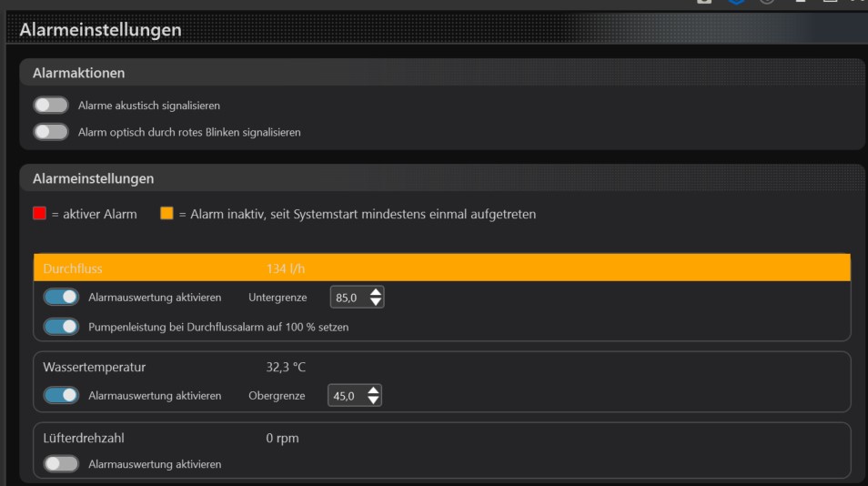868x486 pixels.
Task: Disable Wassertemperatur Alarmauswertung toggle
Action: point(61,395)
